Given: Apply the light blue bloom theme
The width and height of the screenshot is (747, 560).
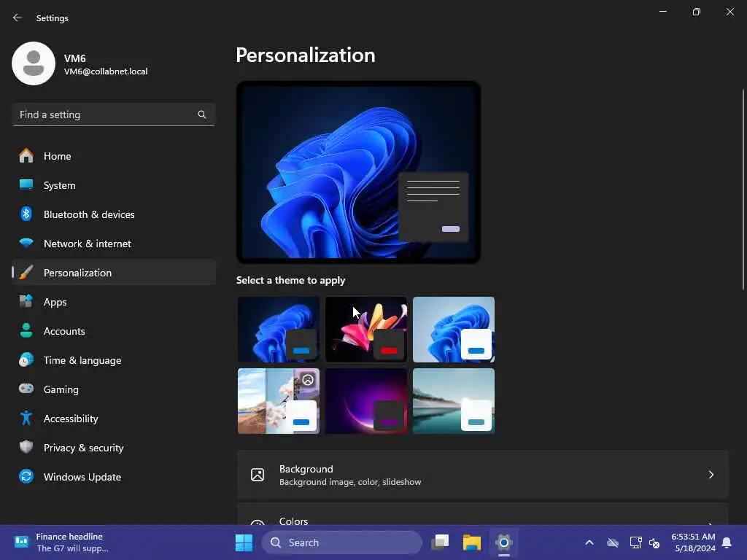Looking at the screenshot, I should 454,330.
